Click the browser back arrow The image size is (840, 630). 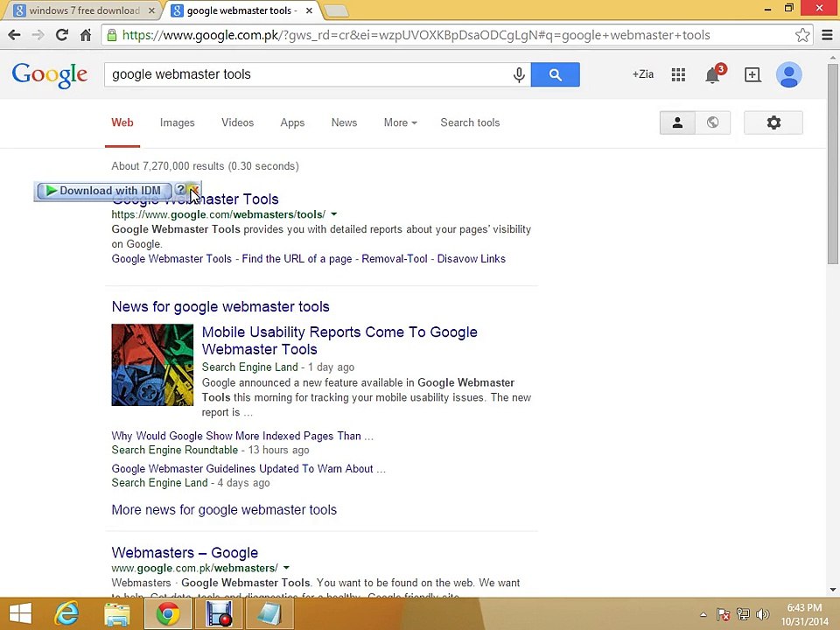tap(15, 35)
